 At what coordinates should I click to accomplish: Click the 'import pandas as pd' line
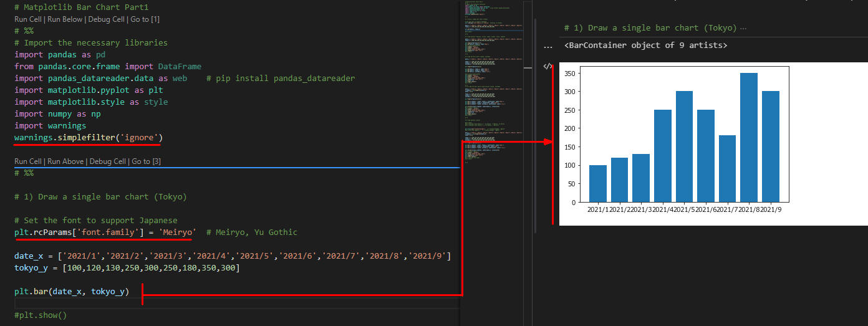click(60, 54)
